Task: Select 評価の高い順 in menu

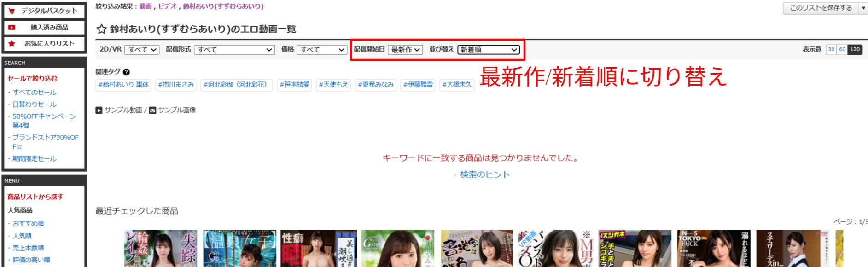Action: click(x=31, y=260)
